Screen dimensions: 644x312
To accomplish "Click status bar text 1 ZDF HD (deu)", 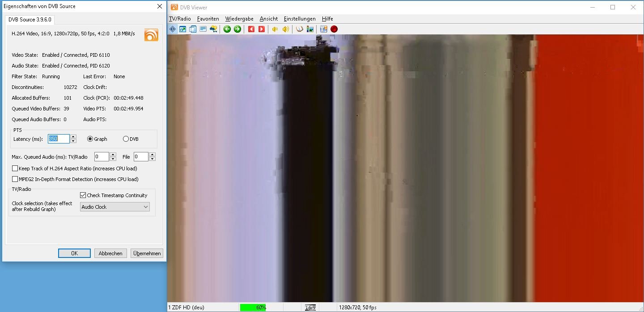I will (186, 308).
